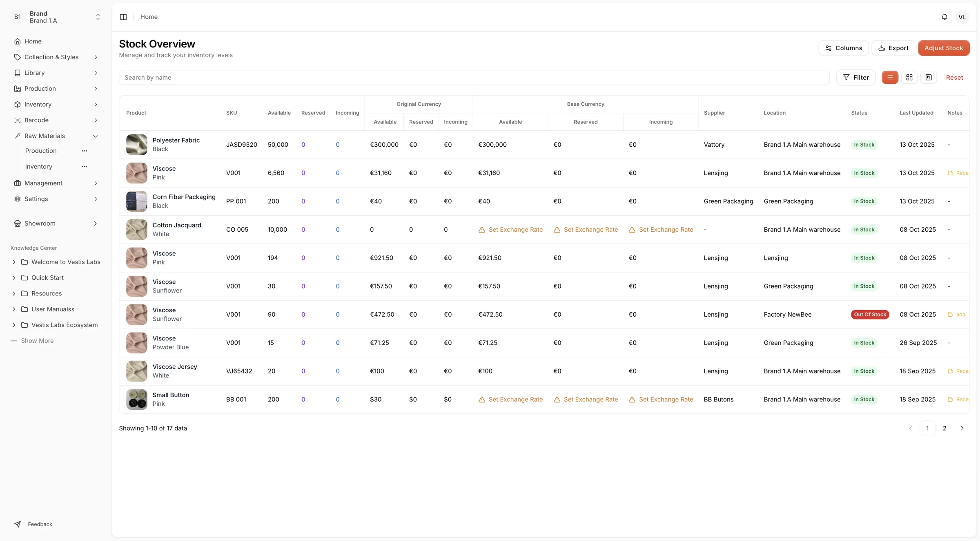Screen dimensions: 980x541
Task: Click Set Exchange Rate in Small Button Incoming
Action: (666, 399)
